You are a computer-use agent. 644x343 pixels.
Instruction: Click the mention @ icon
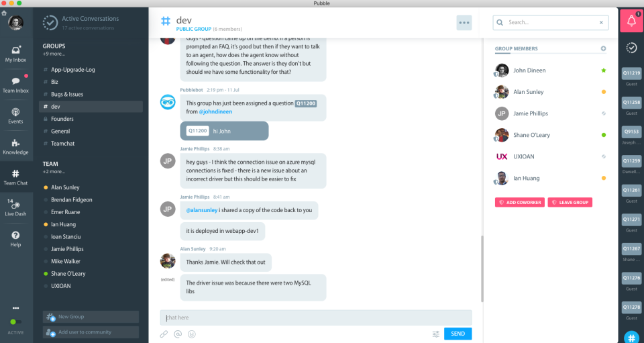(x=178, y=334)
